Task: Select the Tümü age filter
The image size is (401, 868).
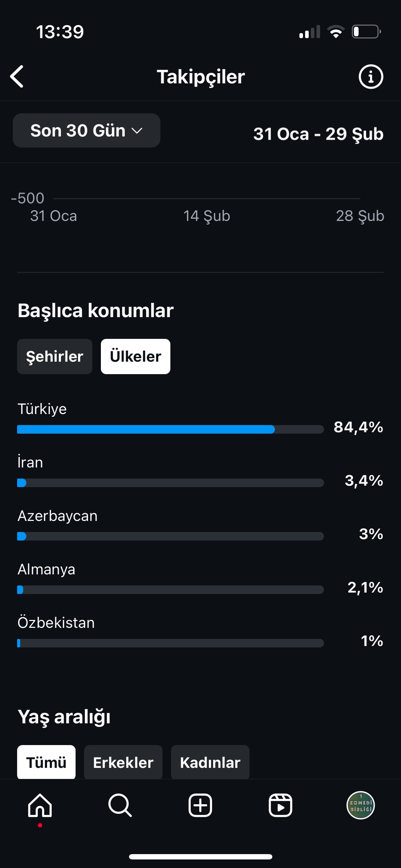Action: click(46, 762)
